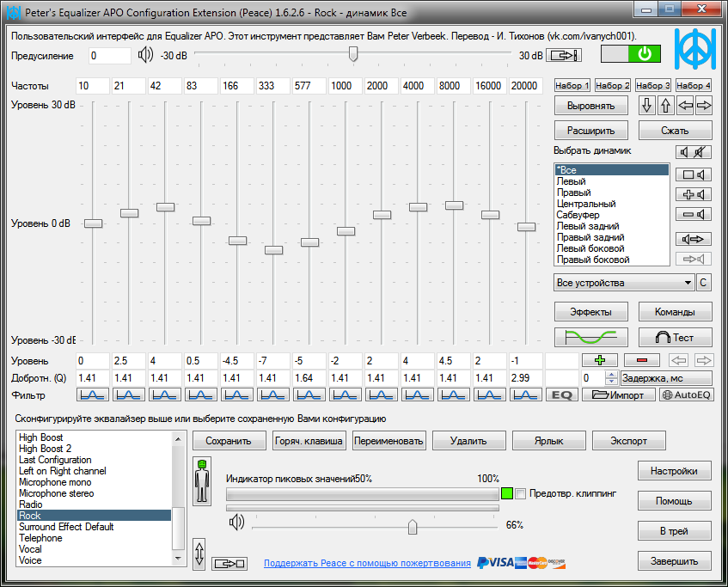728x587 pixels.
Task: Shift all gains up with up arrow
Action: (666, 106)
